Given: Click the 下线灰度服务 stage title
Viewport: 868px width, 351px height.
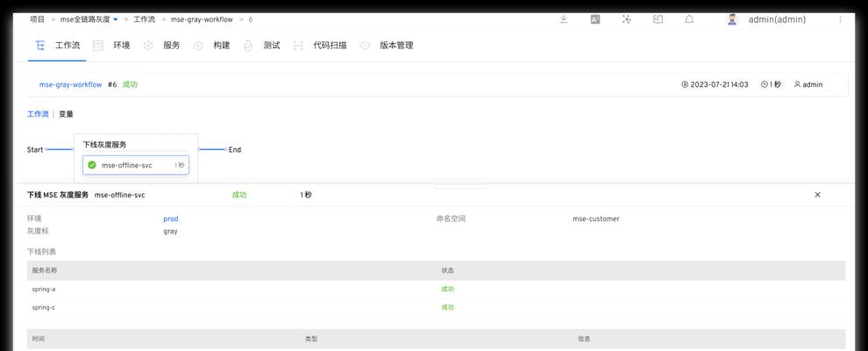Looking at the screenshot, I should tap(104, 145).
